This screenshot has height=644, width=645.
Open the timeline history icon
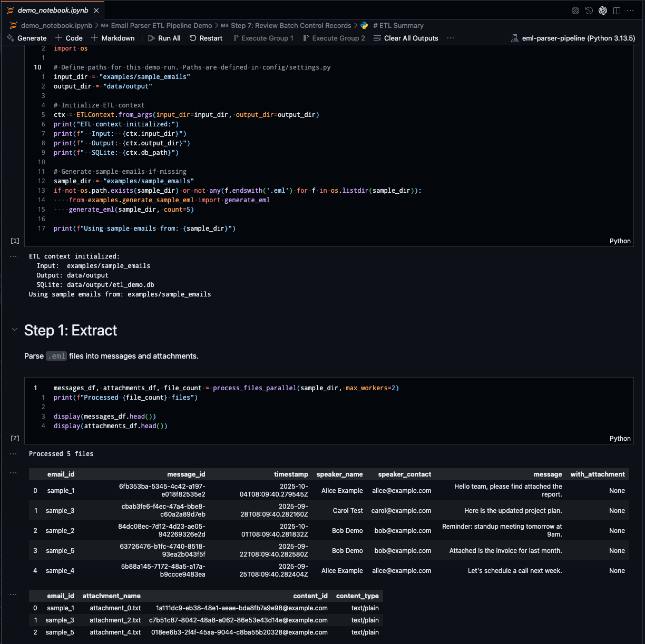coord(589,11)
